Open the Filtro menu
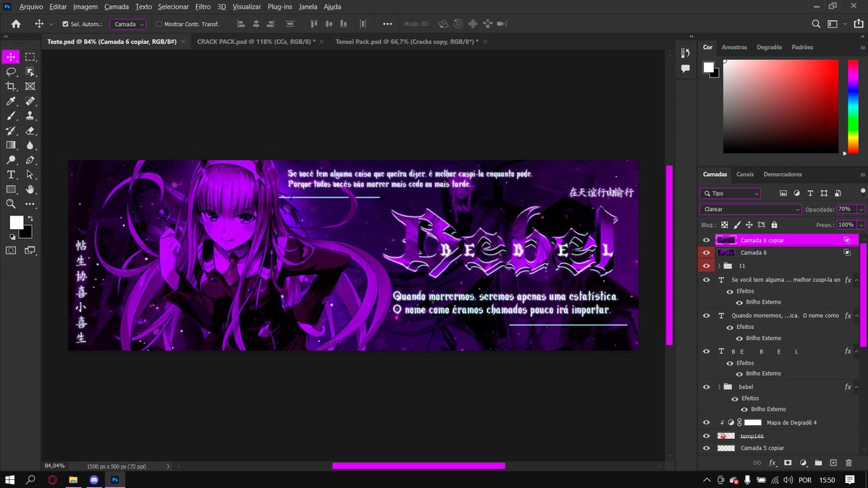Screen dimensions: 868x488 pos(203,7)
